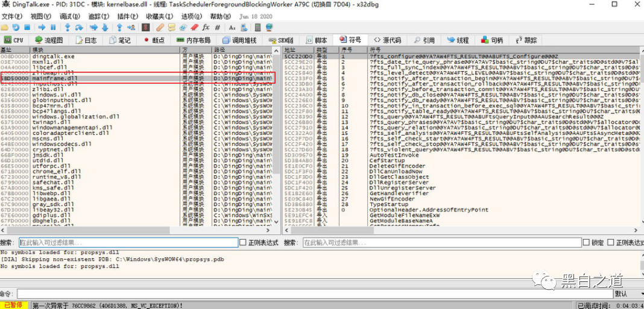Click the intermodular calls icon
The height and width of the screenshot is (309, 644).
pyautogui.click(x=244, y=28)
